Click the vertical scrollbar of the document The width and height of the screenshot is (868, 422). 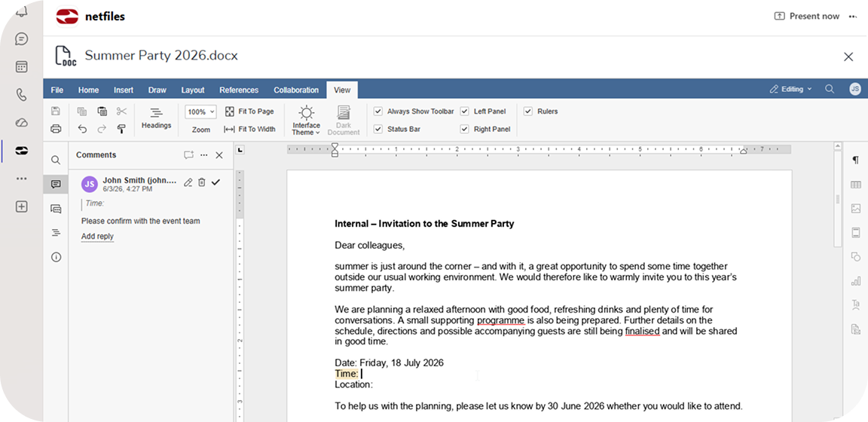(x=838, y=200)
